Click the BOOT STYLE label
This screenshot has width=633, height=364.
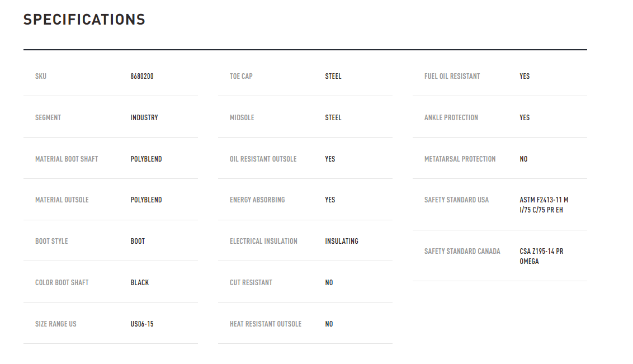51,241
